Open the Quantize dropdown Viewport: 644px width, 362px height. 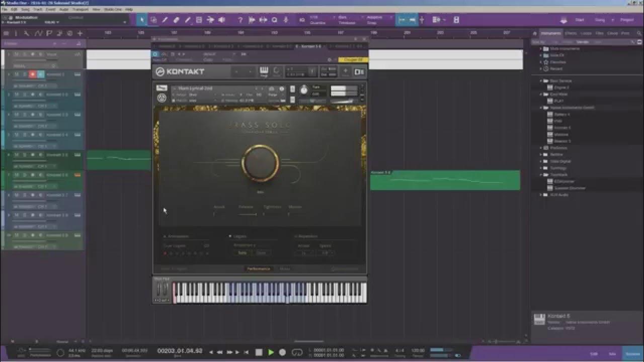coord(317,20)
